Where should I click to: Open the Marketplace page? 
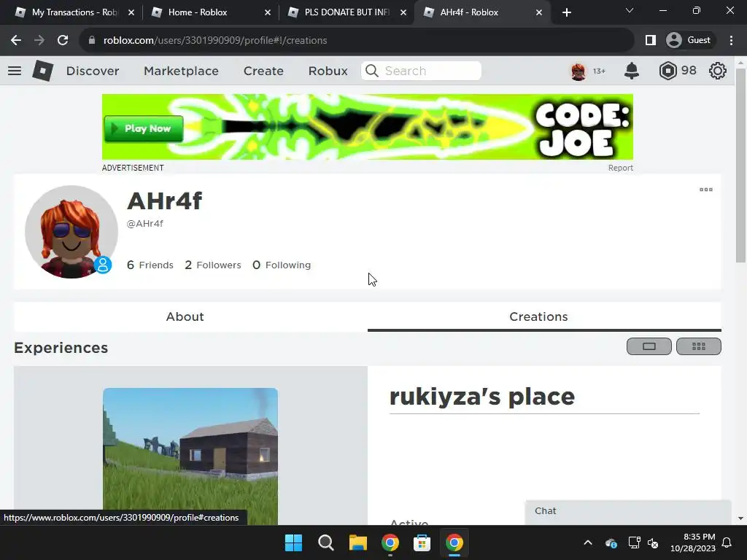click(181, 71)
